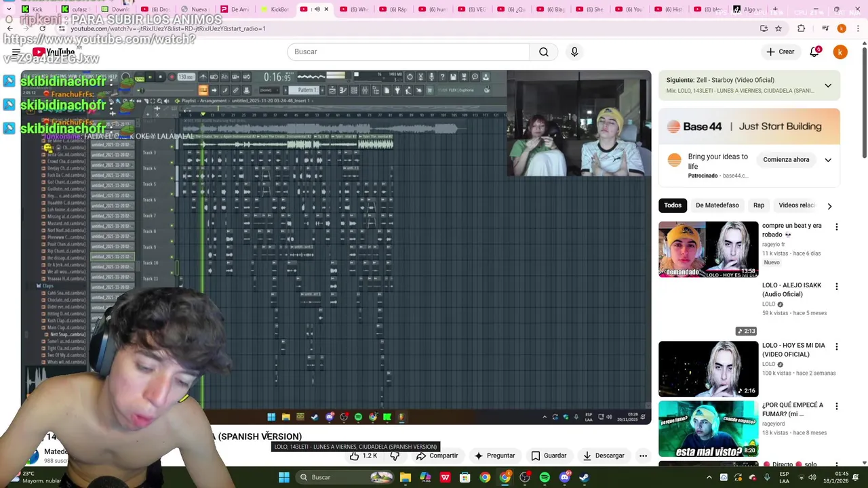Open compre un beat y era robado thumbnail
Viewport: 868px width, 488px height.
point(708,249)
